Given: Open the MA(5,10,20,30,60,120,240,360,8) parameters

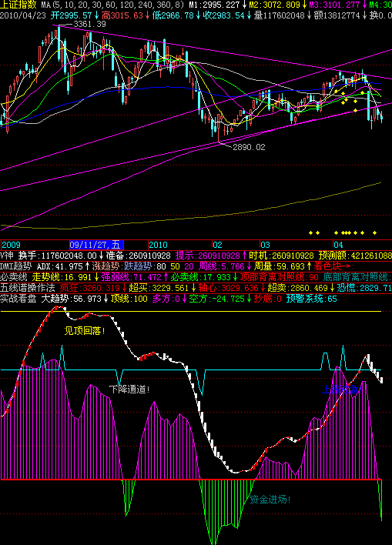Looking at the screenshot, I should coord(112,5).
